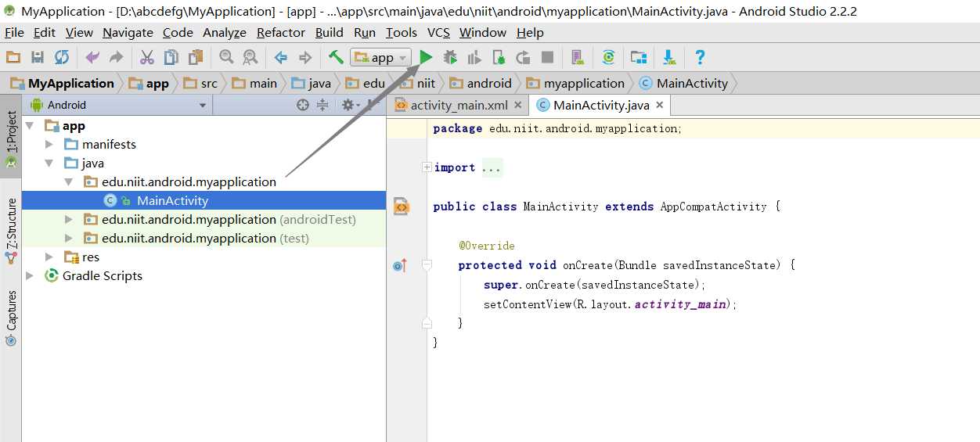Run the app with the green play button
The image size is (980, 442).
pos(426,57)
